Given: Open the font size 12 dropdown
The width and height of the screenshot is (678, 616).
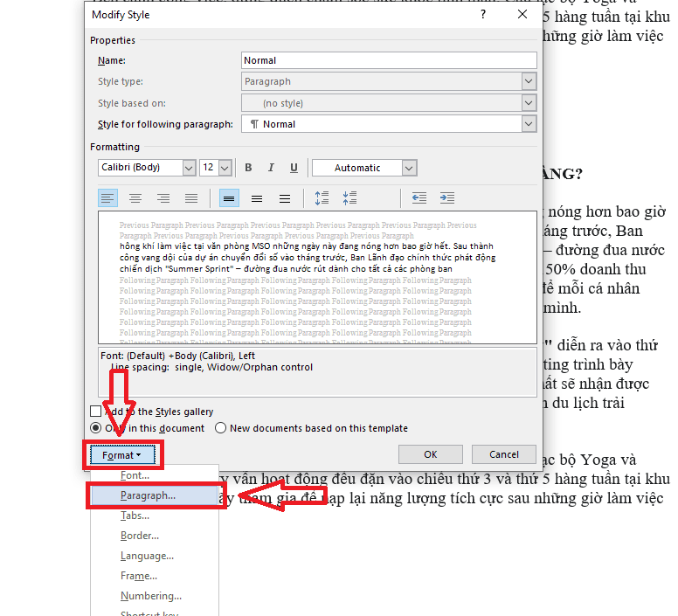Looking at the screenshot, I should click(225, 168).
